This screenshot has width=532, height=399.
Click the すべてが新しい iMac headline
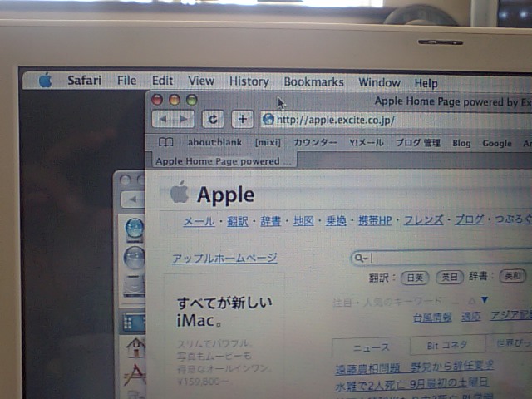pyautogui.click(x=224, y=312)
